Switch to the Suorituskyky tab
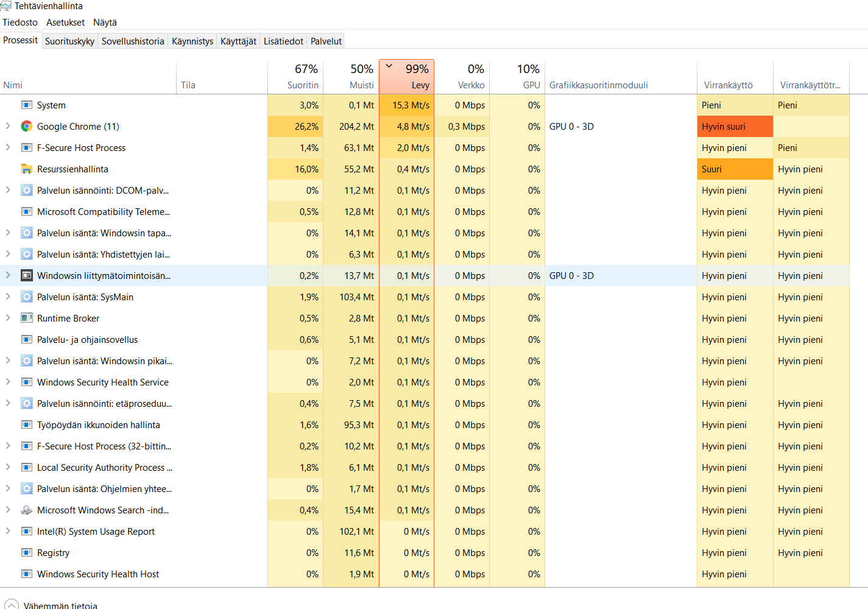868x609 pixels. point(69,41)
